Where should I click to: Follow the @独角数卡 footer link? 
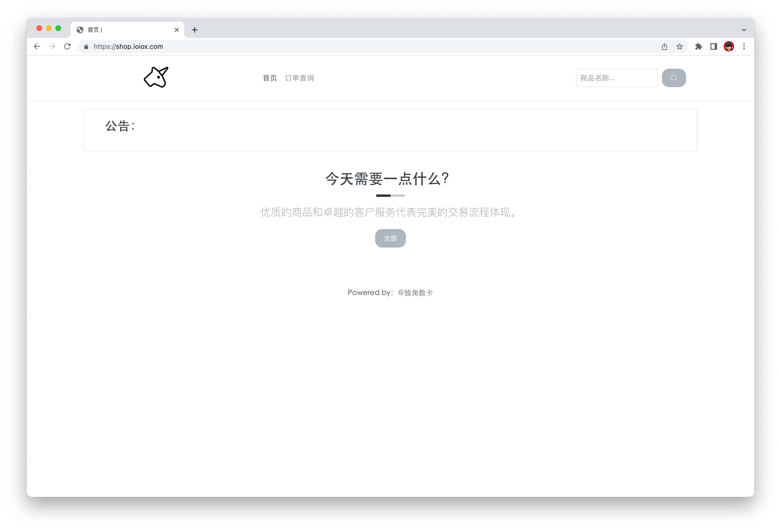[415, 292]
